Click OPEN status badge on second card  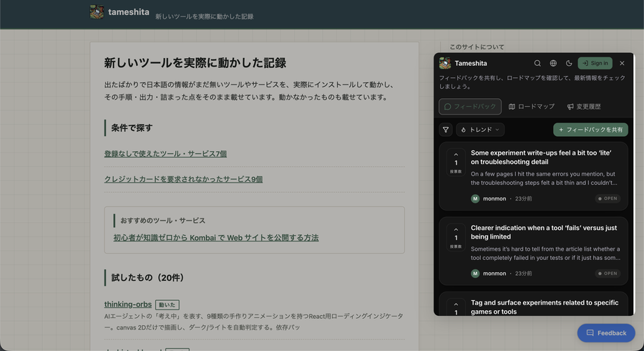pos(608,274)
